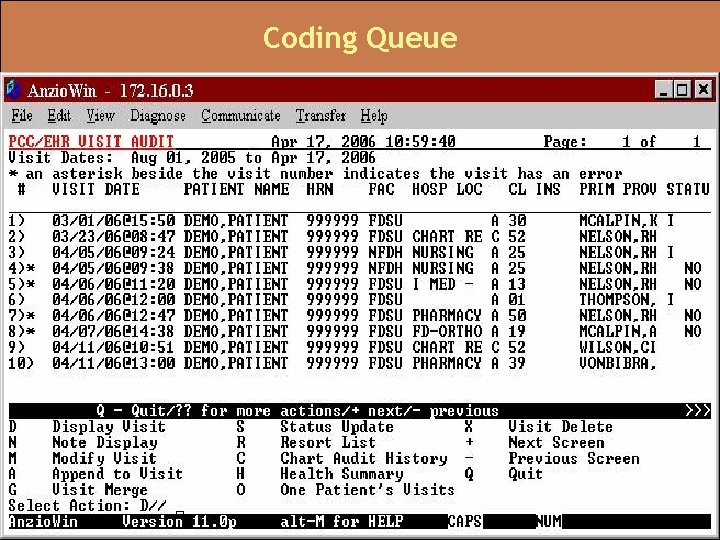Choose the Append to Visit action
This screenshot has width=720, height=540.
[x=117, y=474]
